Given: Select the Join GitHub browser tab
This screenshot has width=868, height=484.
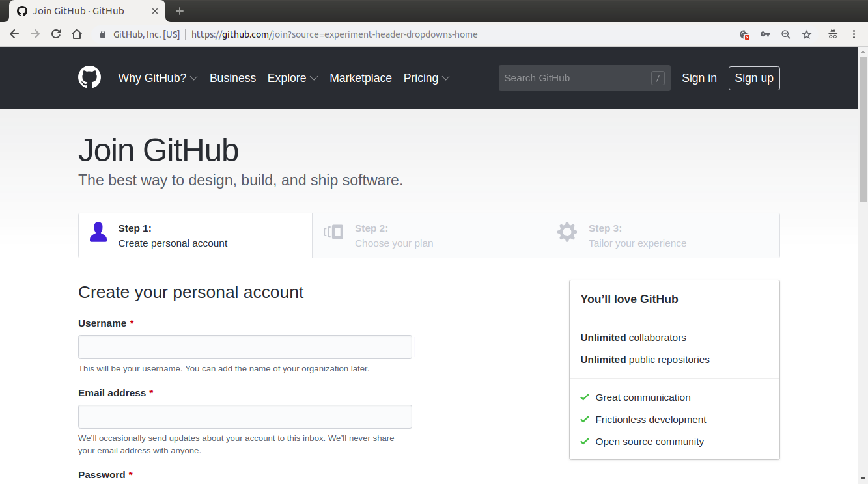Looking at the screenshot, I should click(86, 11).
